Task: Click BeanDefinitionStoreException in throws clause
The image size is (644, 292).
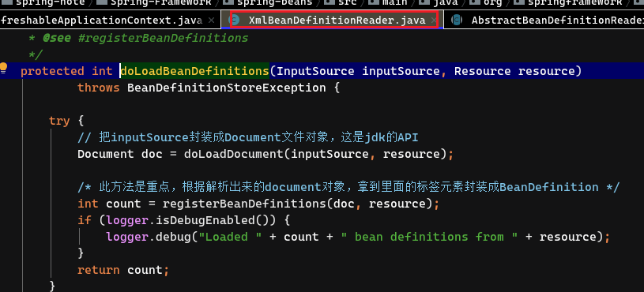Action: [x=226, y=88]
